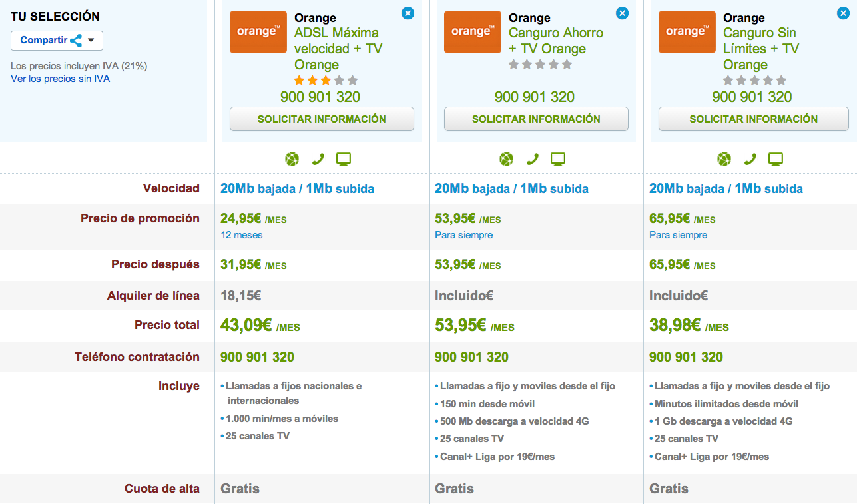Click internet globe icon under Canguro Ahorro plan

tap(507, 159)
